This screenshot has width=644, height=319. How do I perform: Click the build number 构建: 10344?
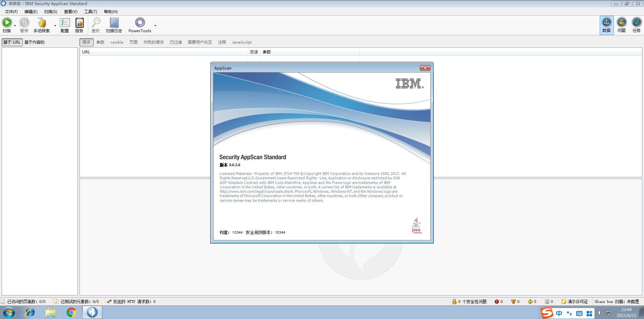231,232
